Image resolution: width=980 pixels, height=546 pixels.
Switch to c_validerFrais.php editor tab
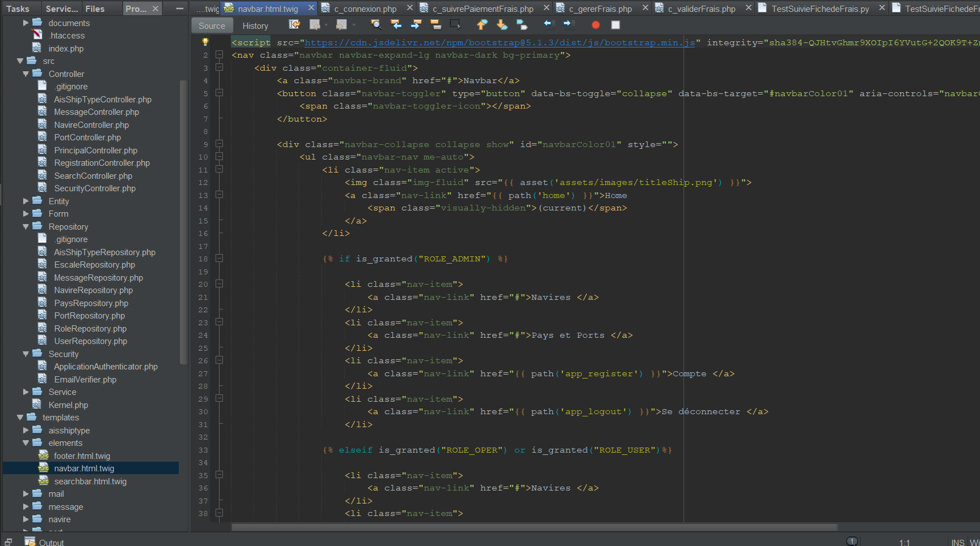point(702,8)
